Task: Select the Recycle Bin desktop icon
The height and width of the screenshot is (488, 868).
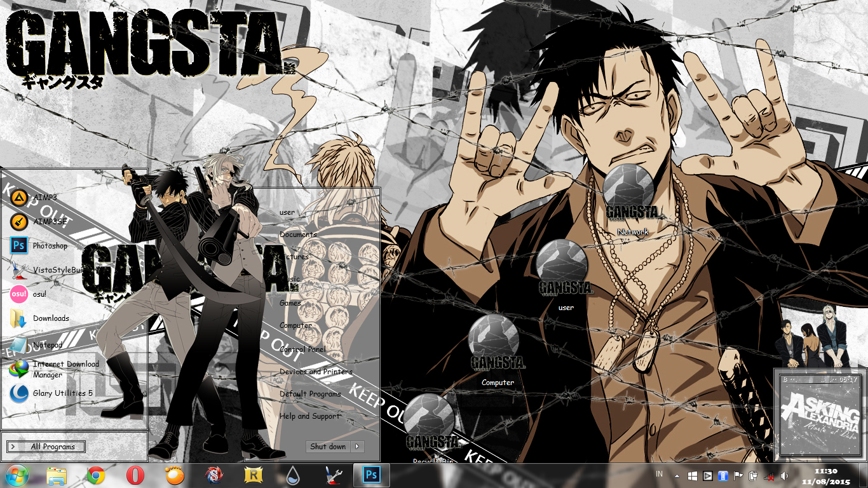Action: coord(432,427)
